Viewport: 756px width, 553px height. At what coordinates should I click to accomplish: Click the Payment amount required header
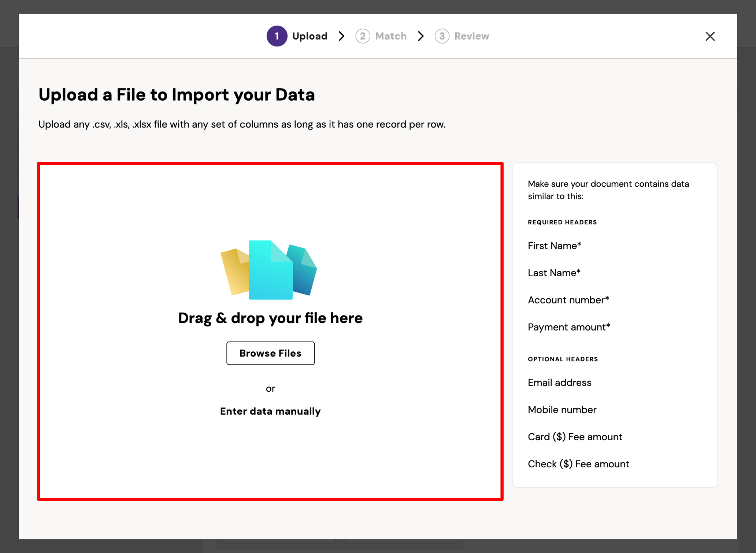pyautogui.click(x=569, y=327)
